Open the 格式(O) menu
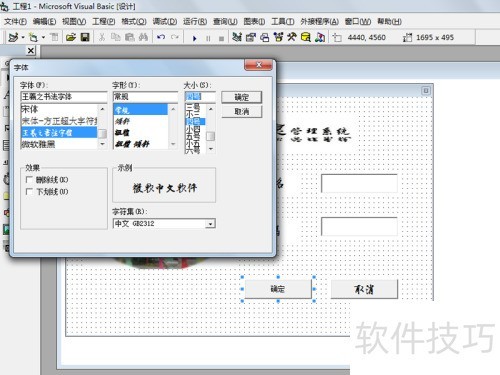 click(134, 22)
